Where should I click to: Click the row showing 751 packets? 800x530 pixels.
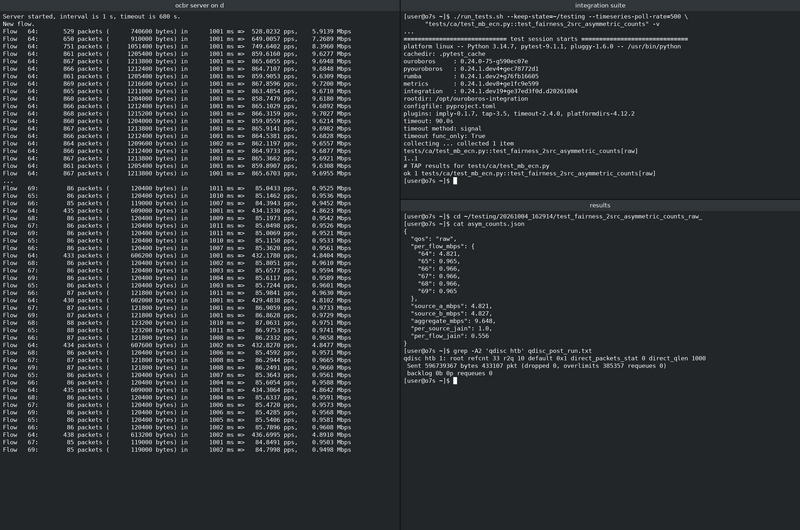[x=177, y=46]
